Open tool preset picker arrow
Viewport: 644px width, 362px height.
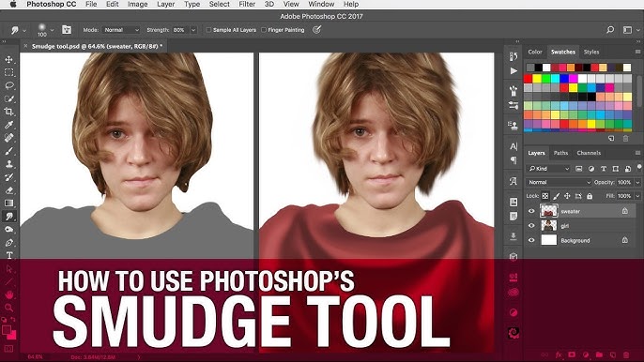pos(24,30)
